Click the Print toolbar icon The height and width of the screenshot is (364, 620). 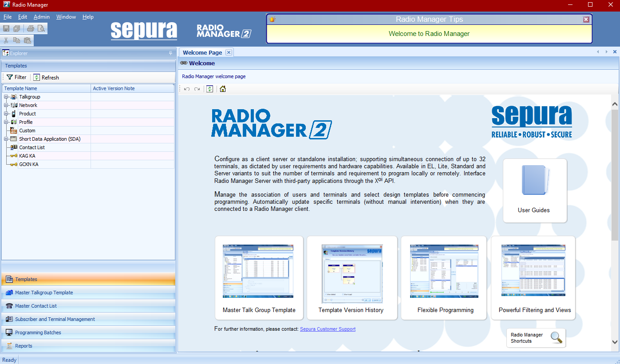(31, 29)
